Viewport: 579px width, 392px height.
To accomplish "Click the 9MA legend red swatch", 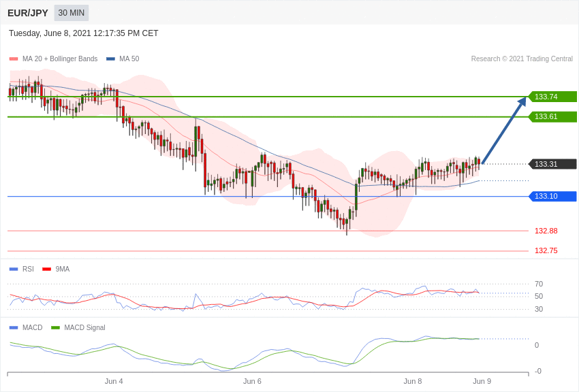I will point(46,269).
